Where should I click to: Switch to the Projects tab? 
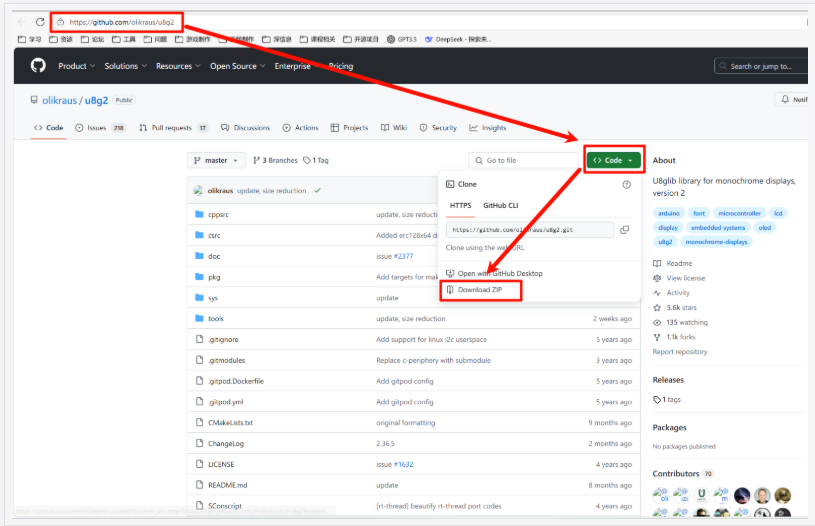[349, 128]
